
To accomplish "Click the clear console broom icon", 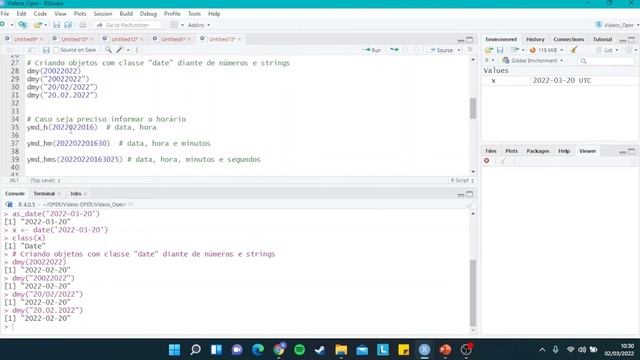I will coord(469,204).
